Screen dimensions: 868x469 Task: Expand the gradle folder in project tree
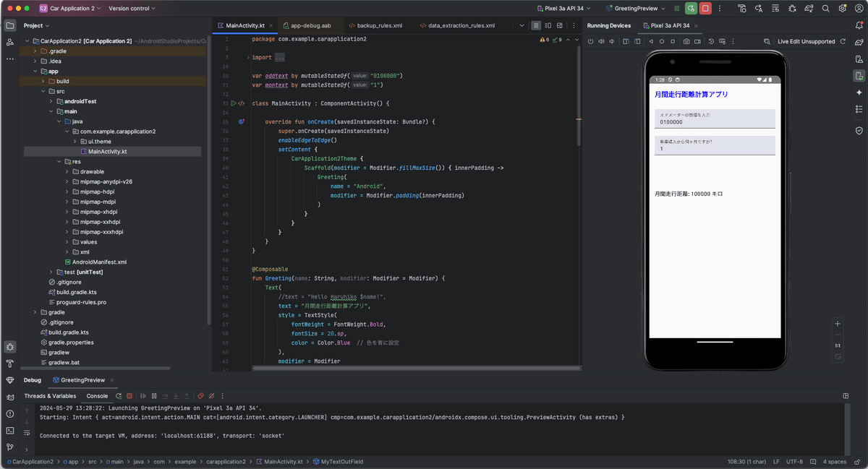tap(34, 312)
